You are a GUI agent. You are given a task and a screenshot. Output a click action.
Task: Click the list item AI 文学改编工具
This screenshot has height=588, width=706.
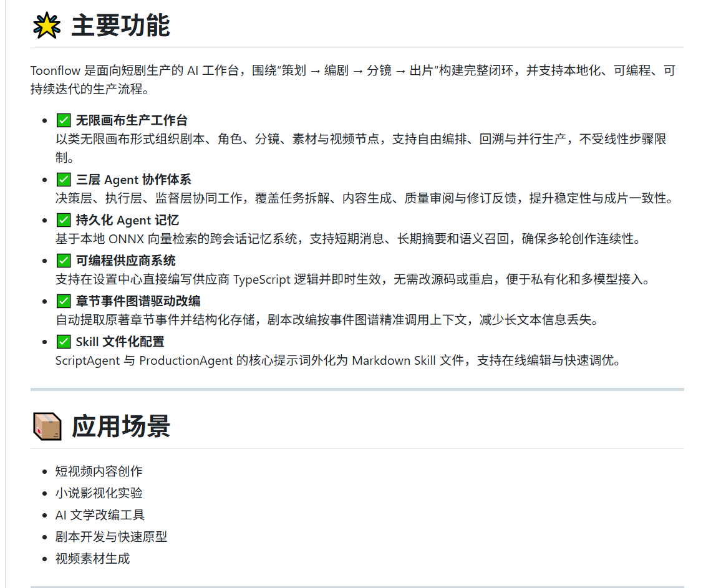[100, 515]
